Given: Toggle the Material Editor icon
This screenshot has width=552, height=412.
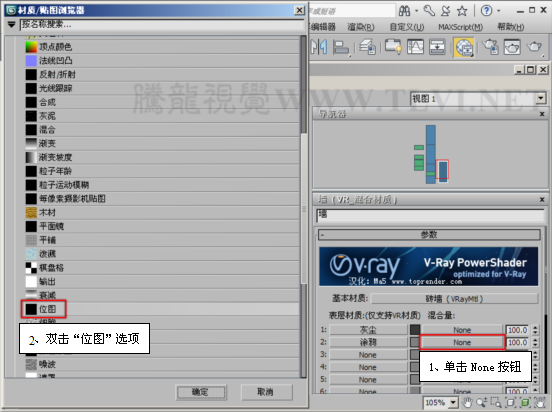Looking at the screenshot, I should pyautogui.click(x=464, y=47).
